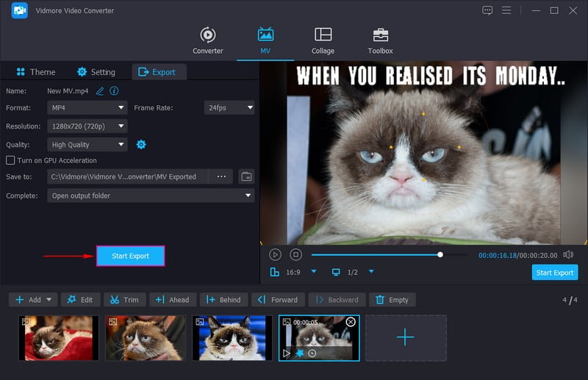Open the Toolbox section
The image size is (588, 380).
coord(380,40)
